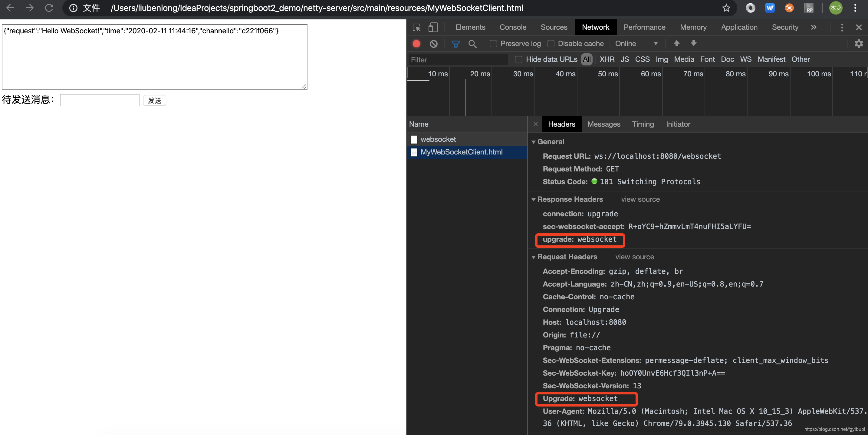Toggle the Preserve log checkbox
This screenshot has width=868, height=435.
(492, 43)
